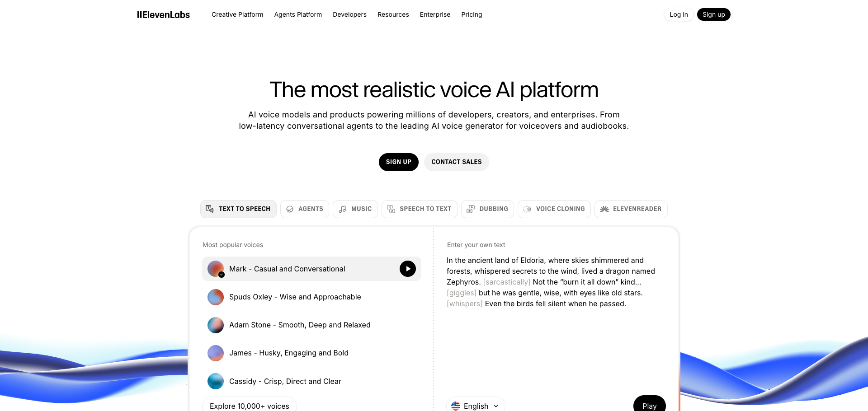Select the Text to Speech tool icon
This screenshot has height=411, width=868.
(210, 209)
